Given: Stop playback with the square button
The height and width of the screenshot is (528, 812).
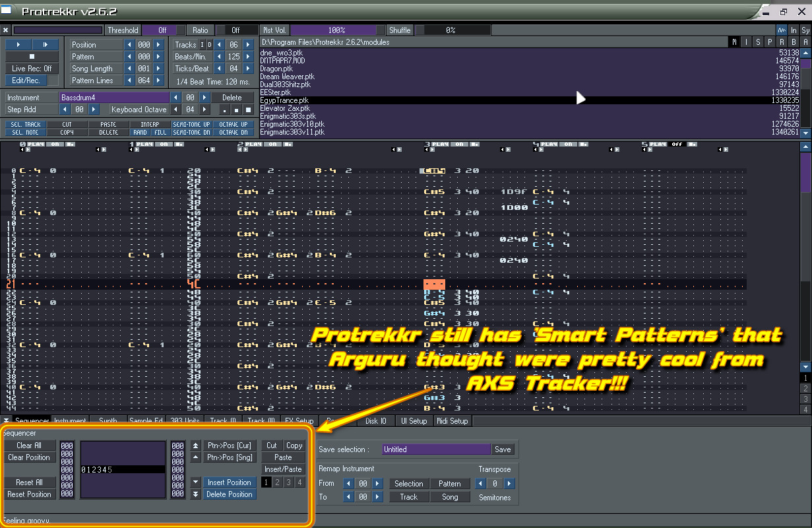Looking at the screenshot, I should pos(32,56).
